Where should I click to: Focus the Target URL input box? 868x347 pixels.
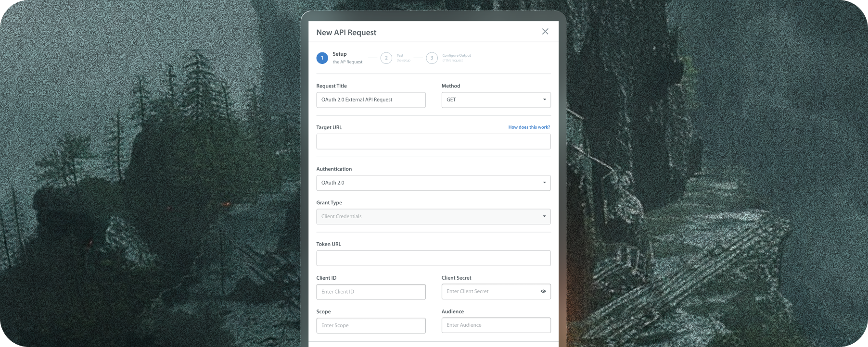coord(433,142)
